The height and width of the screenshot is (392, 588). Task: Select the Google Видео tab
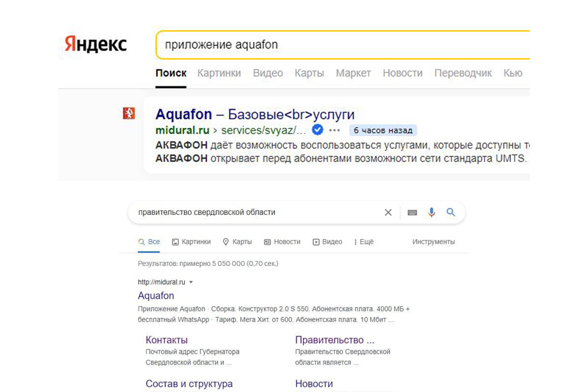[327, 242]
